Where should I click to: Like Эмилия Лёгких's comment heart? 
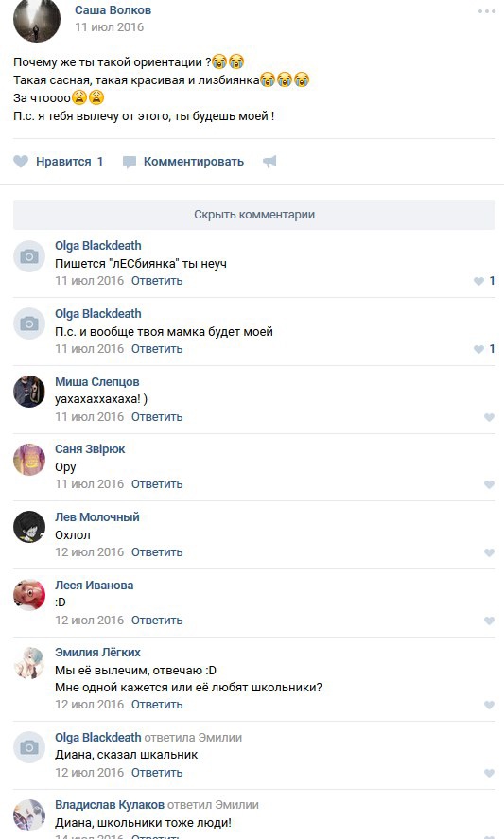489,706
